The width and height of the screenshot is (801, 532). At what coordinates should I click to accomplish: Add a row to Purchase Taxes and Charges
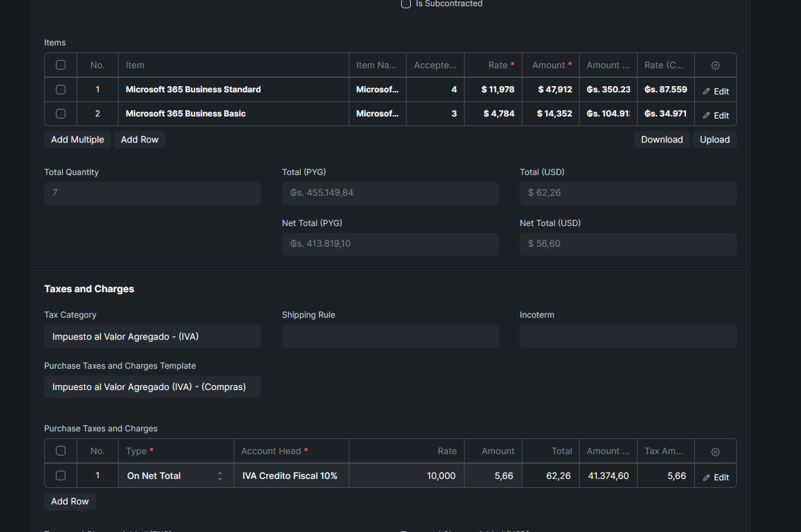click(x=70, y=502)
